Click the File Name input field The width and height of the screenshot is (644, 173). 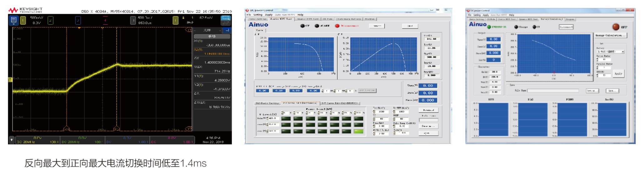point(553,91)
